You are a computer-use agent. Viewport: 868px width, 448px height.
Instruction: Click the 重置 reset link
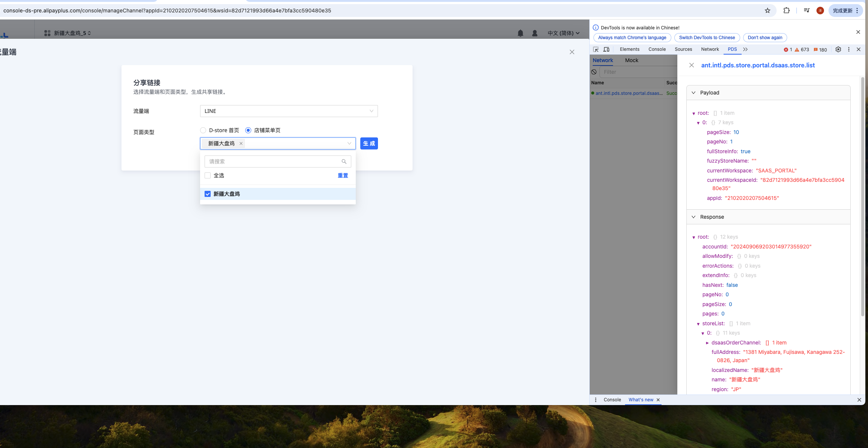[x=343, y=175]
